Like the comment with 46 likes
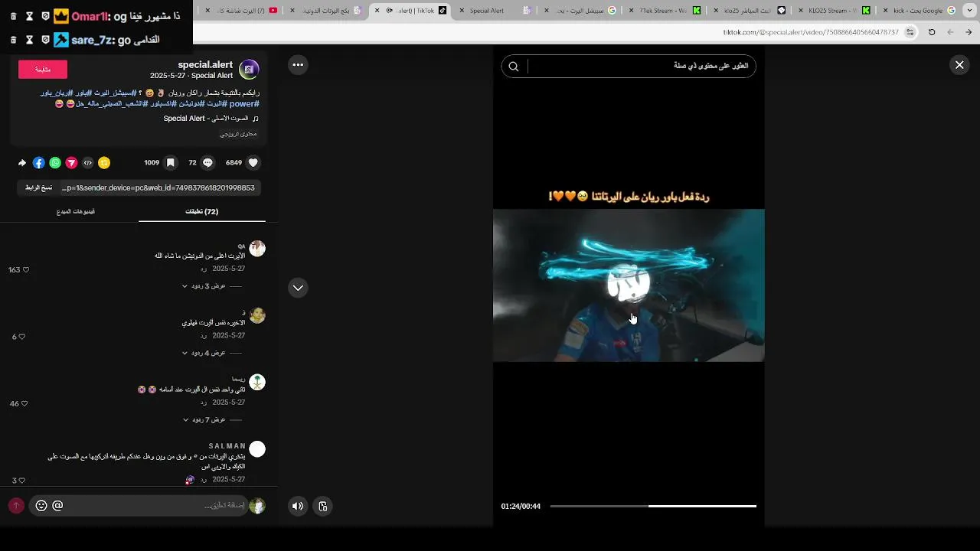980x551 pixels. click(x=24, y=403)
